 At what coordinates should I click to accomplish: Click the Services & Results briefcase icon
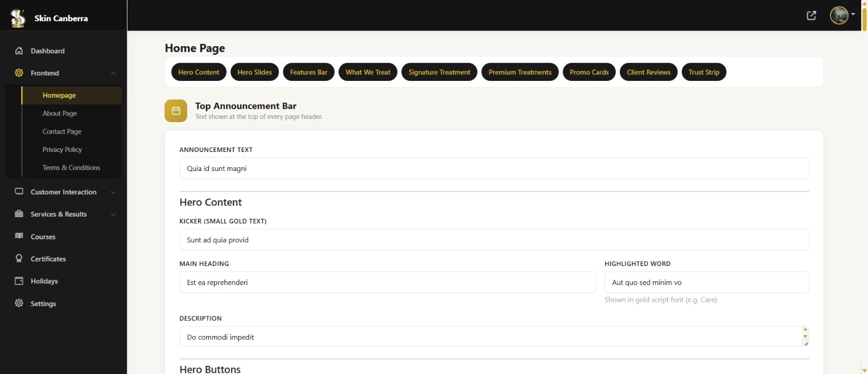[19, 214]
